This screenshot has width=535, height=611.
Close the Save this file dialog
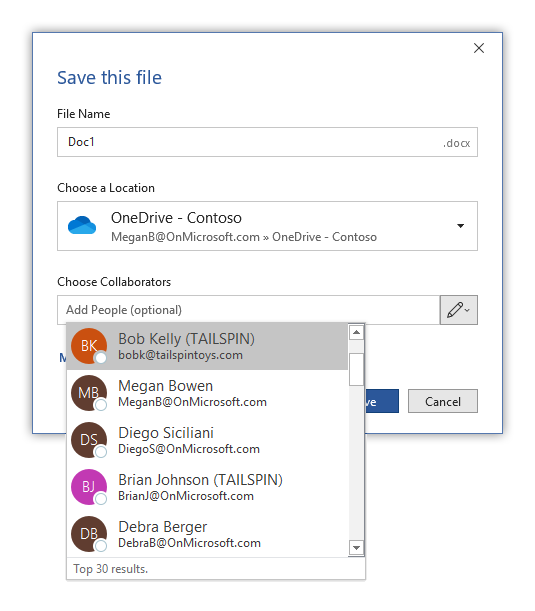tap(479, 48)
